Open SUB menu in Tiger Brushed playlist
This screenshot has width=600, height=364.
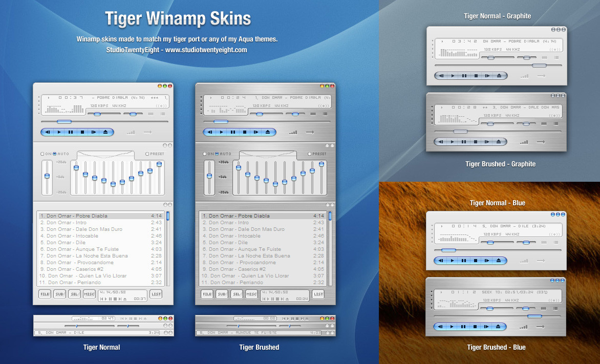click(x=222, y=294)
